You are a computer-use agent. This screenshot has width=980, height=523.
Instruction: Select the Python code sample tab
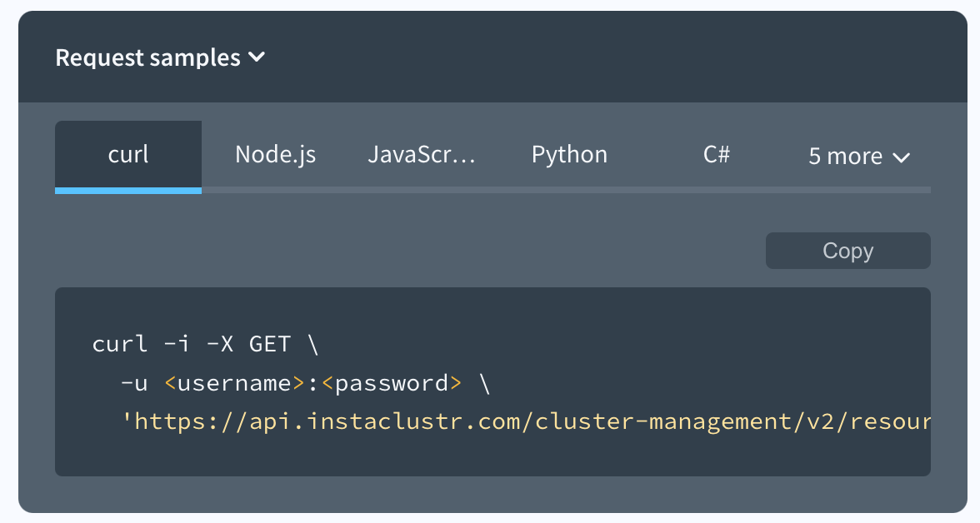click(x=569, y=154)
